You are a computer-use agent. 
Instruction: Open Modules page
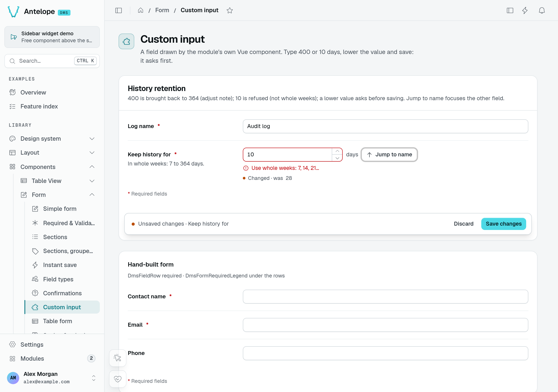[52, 358]
